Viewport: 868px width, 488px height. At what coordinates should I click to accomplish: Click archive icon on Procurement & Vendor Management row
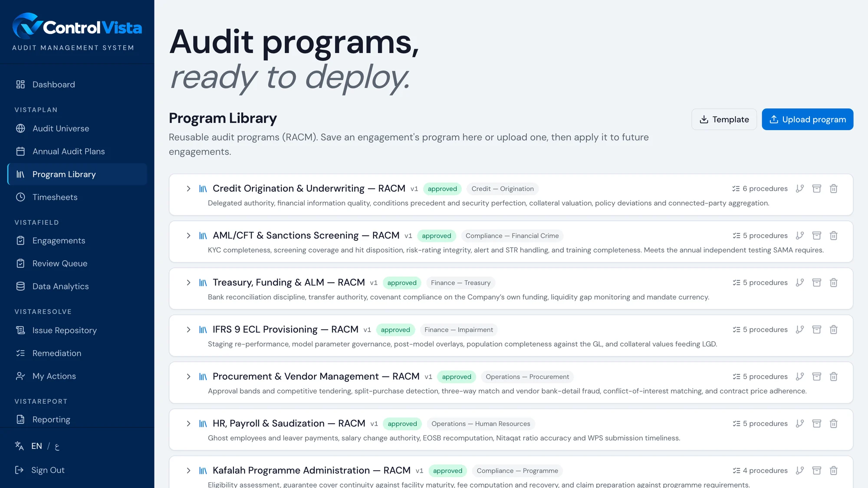point(817,377)
